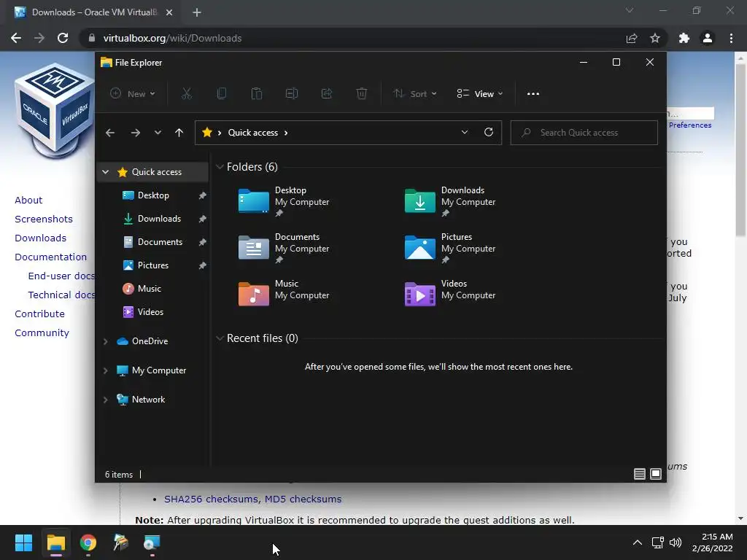Open the Chrome profile avatar icon
Screen dimensions: 747x560
coord(708,38)
